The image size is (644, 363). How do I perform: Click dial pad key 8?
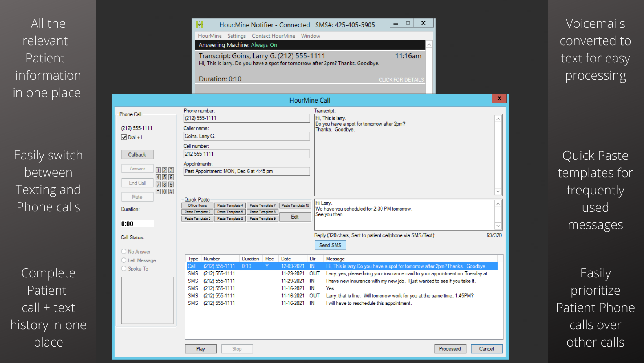click(x=165, y=184)
